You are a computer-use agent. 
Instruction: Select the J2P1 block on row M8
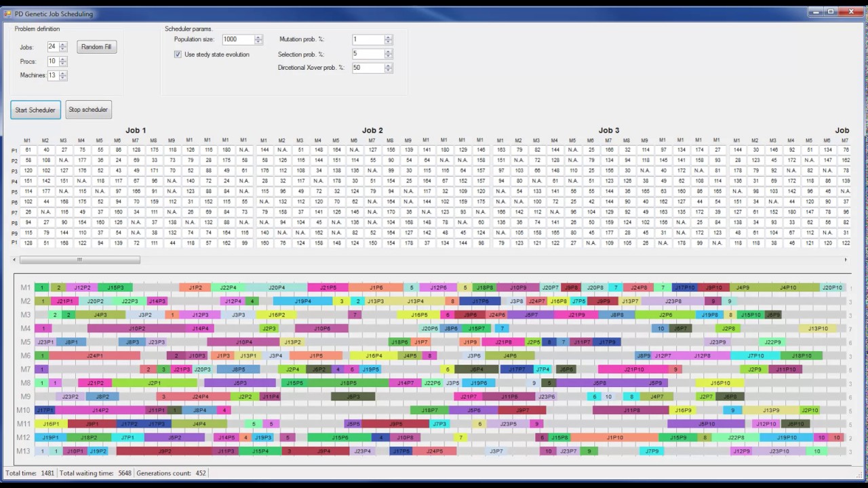(x=155, y=383)
